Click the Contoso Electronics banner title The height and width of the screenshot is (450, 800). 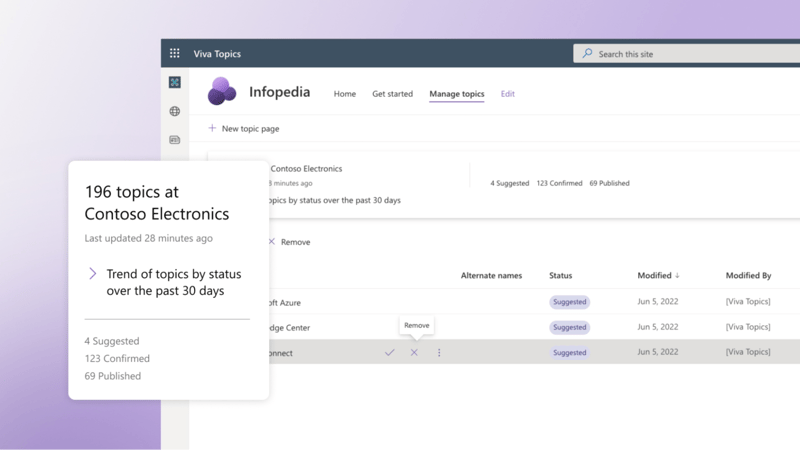(x=306, y=168)
